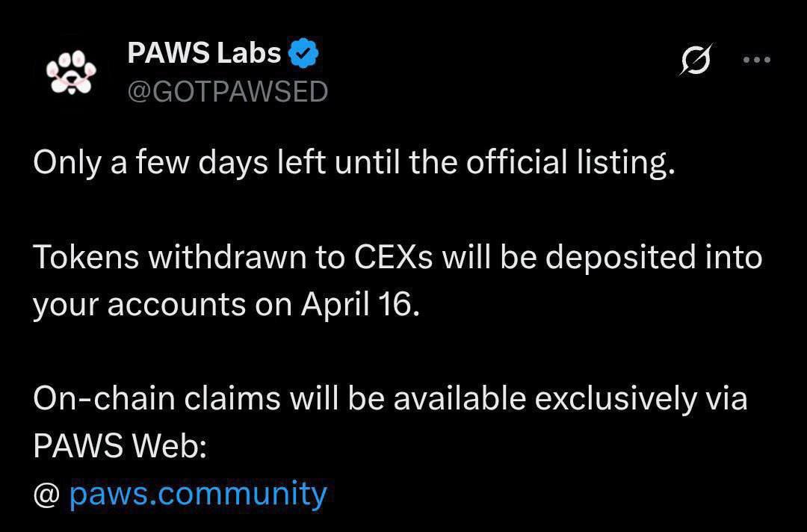Click the word "Tokens" starting second paragraph

tap(86, 258)
